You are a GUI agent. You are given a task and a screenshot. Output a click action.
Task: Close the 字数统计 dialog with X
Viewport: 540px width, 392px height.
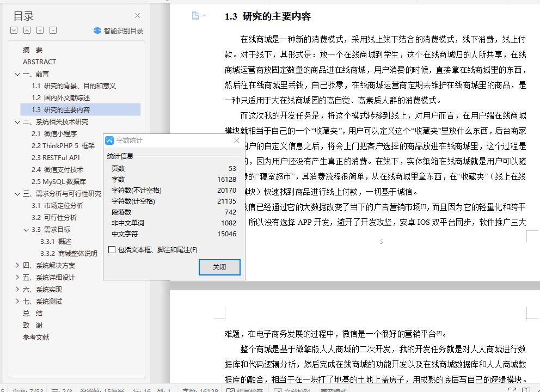click(237, 140)
